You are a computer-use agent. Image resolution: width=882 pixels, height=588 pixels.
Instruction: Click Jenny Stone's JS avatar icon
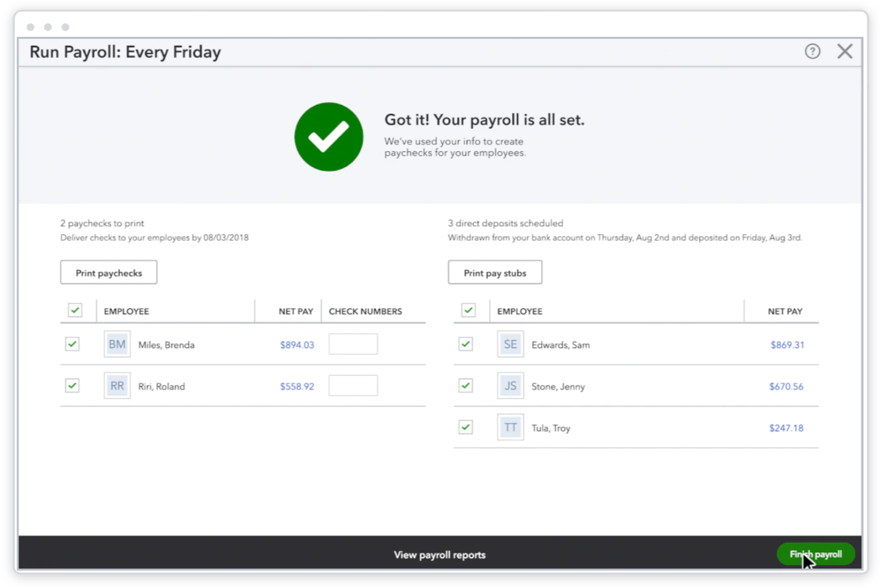point(510,386)
